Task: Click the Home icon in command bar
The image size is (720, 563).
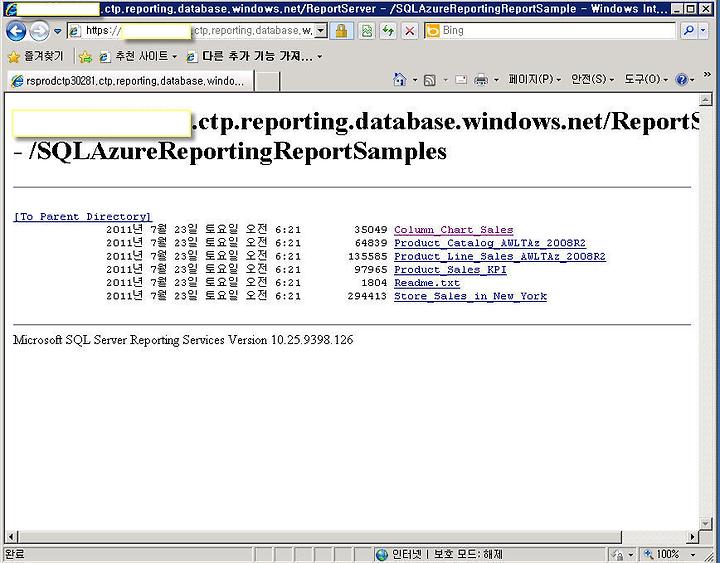Action: (x=399, y=80)
